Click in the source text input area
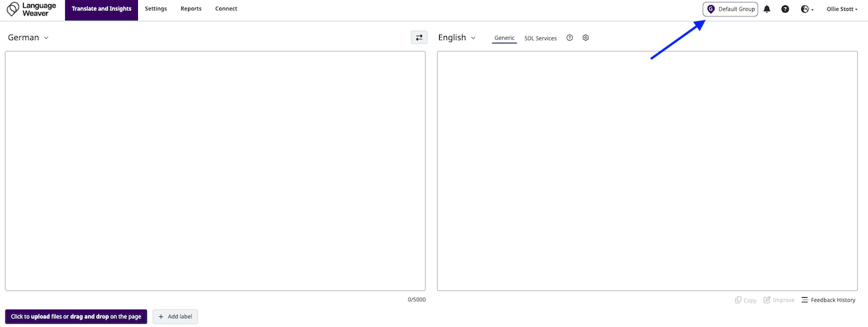Viewport: 868px width, 327px height. (215, 171)
